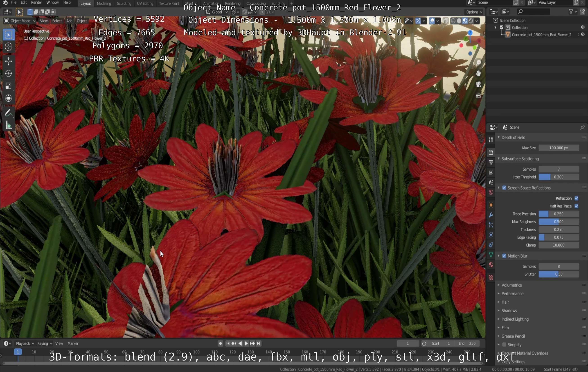
Task: Select the Move tool
Action: (x=9, y=61)
